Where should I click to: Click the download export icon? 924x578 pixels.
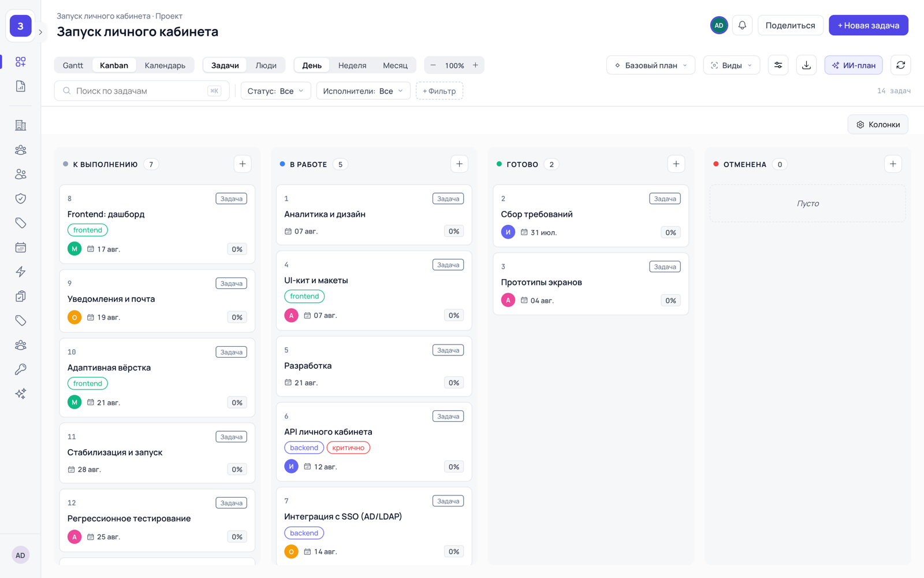(806, 65)
